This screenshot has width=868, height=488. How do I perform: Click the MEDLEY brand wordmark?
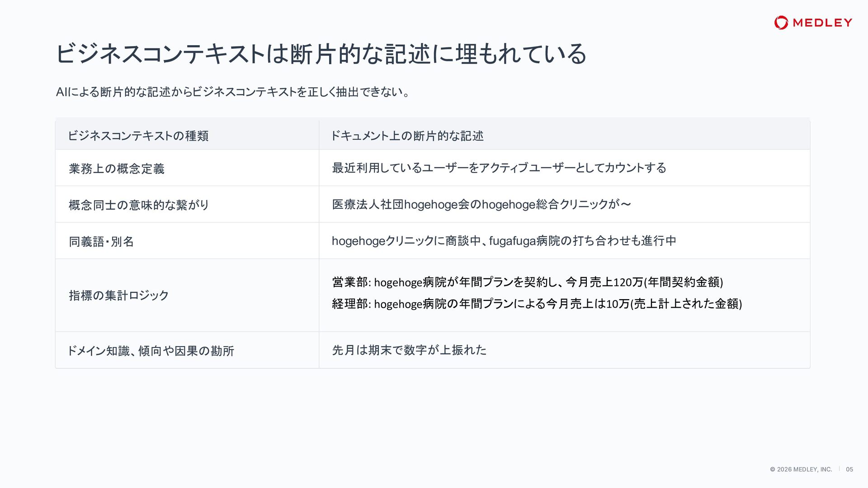(x=822, y=23)
